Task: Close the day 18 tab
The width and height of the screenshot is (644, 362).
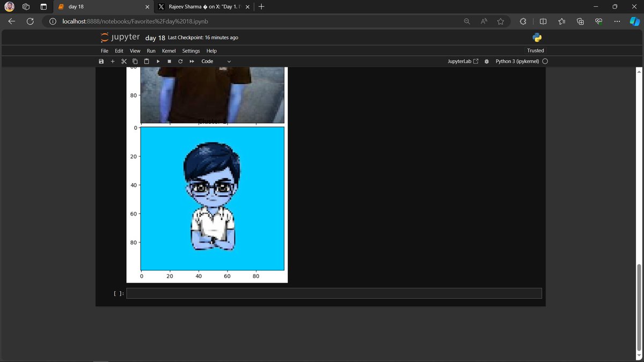Action: pos(147,7)
